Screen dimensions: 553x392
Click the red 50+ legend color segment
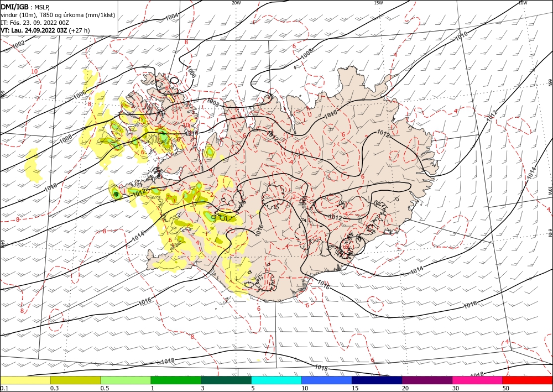click(528, 380)
